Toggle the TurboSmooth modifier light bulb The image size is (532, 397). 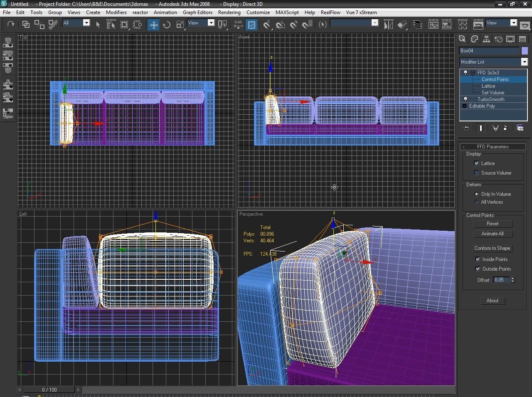[465, 99]
